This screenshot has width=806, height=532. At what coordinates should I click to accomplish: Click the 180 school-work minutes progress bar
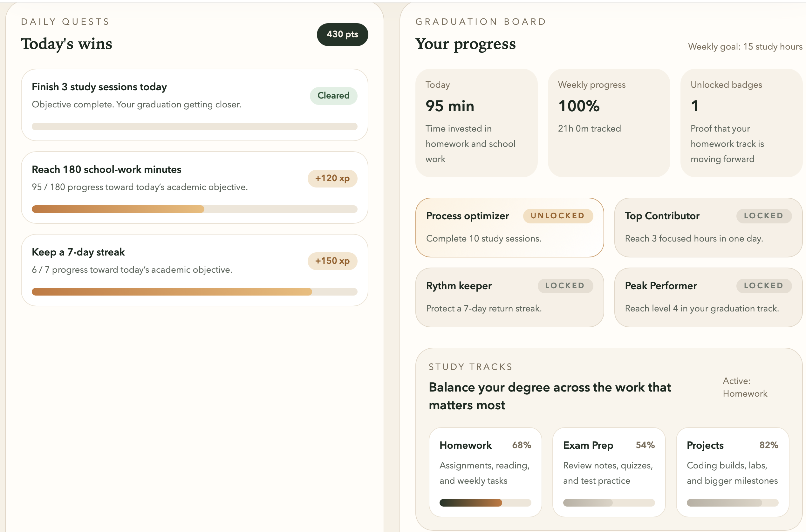coord(195,209)
